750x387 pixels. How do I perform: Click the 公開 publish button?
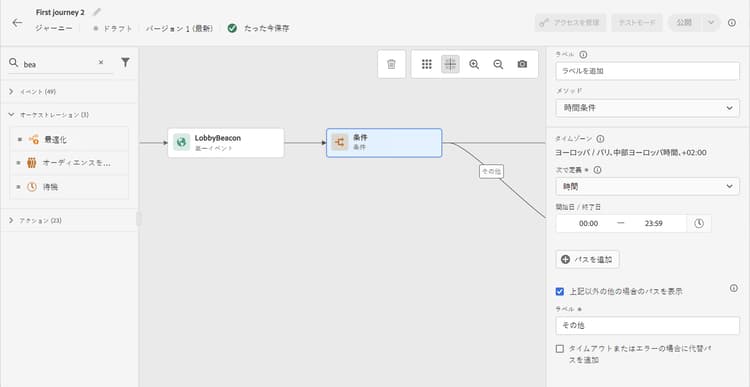coord(684,22)
